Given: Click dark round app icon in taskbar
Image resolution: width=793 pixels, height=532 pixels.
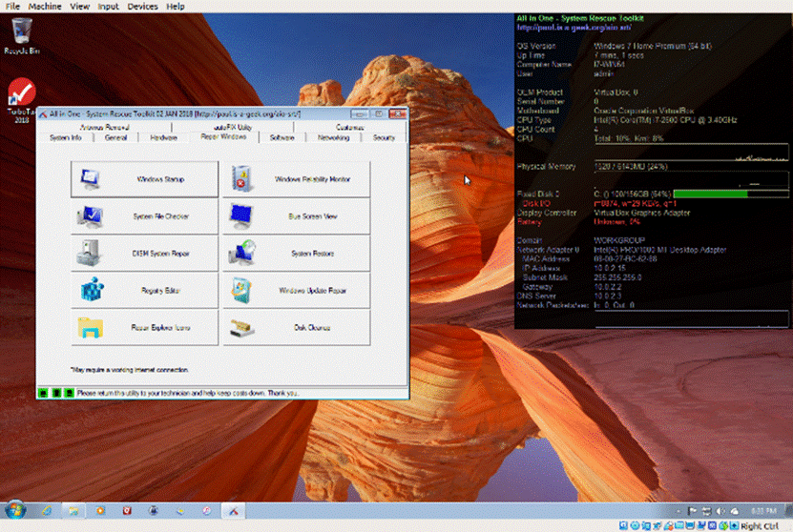Looking at the screenshot, I should click(154, 511).
